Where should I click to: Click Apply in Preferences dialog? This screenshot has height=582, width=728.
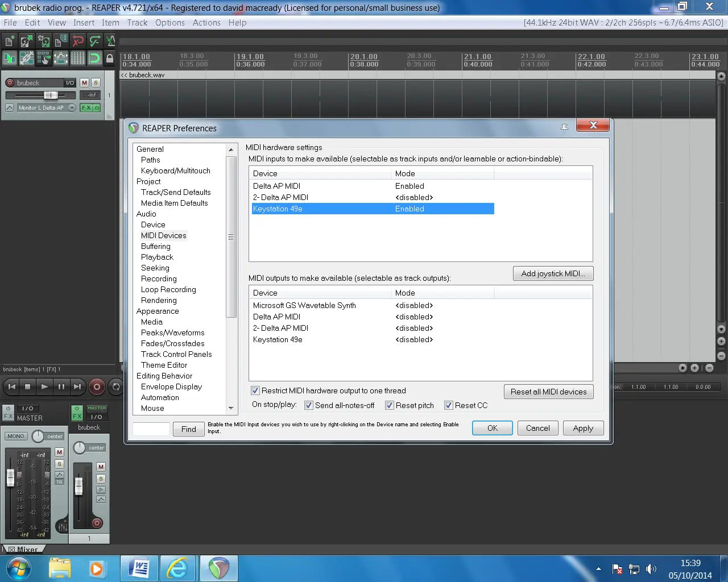(583, 428)
